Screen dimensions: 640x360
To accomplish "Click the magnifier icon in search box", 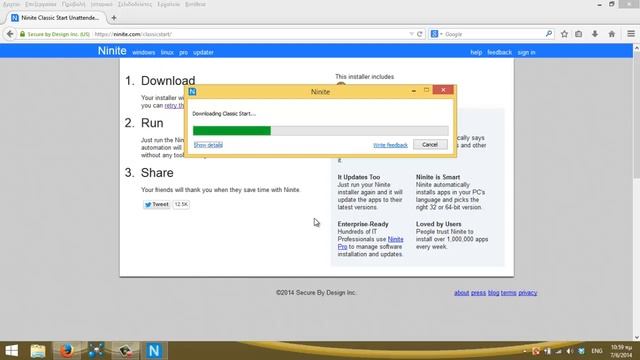I will pos(549,34).
